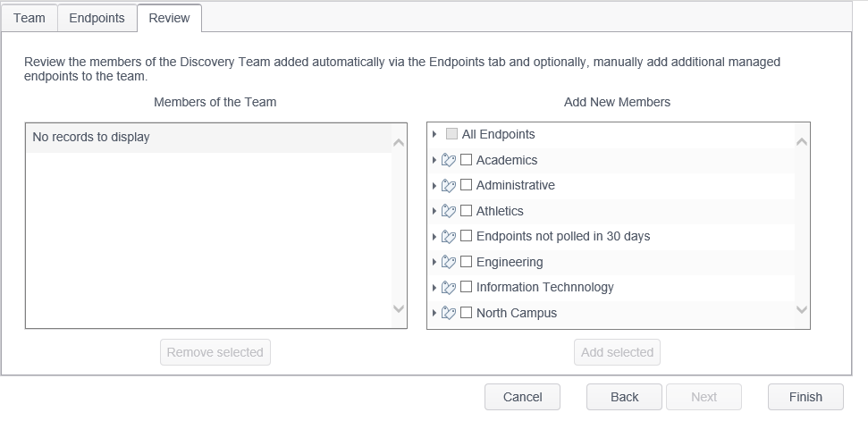Tick the Engineering group checkbox
The image size is (868, 421).
point(466,263)
